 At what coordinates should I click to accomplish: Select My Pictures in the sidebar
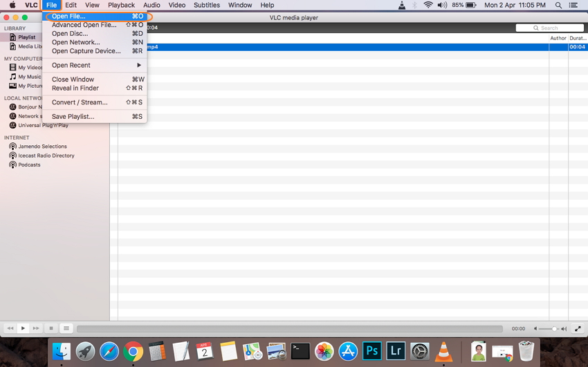(x=26, y=86)
